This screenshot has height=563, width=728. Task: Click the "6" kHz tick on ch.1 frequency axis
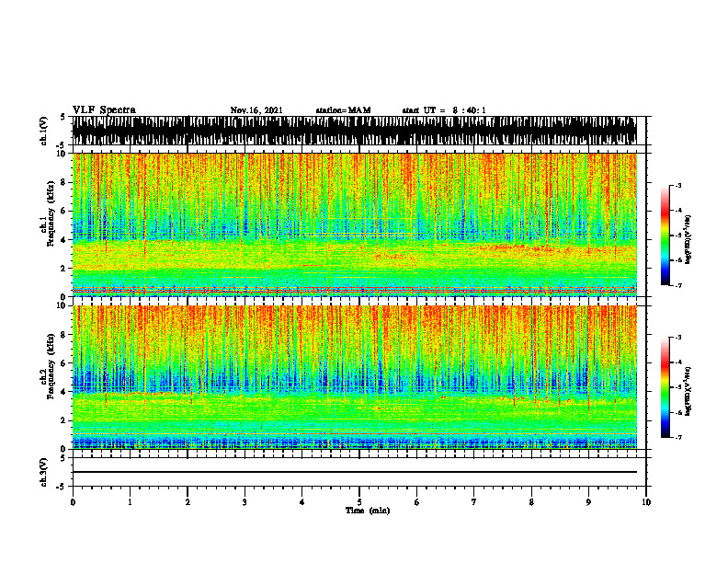coord(64,212)
